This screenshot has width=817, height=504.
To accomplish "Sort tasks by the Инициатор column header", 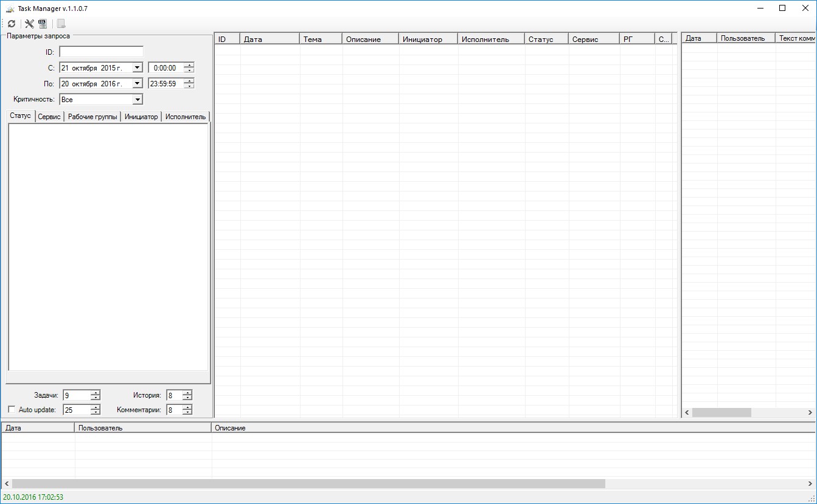I will 428,39.
